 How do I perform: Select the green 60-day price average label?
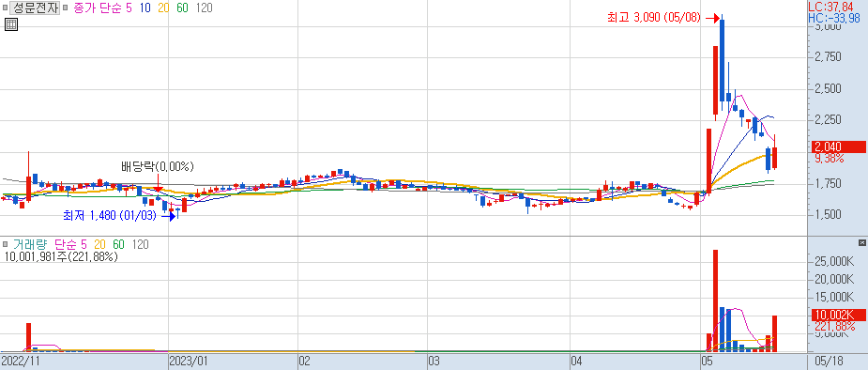click(x=183, y=8)
